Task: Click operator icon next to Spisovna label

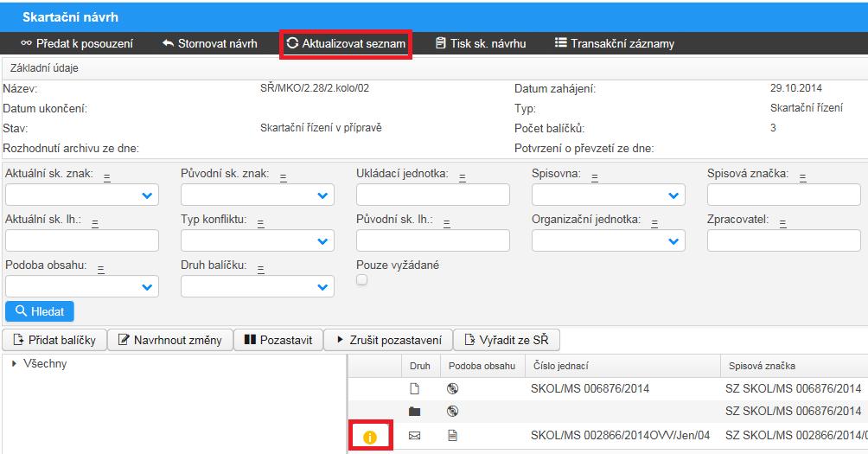Action: [x=595, y=178]
